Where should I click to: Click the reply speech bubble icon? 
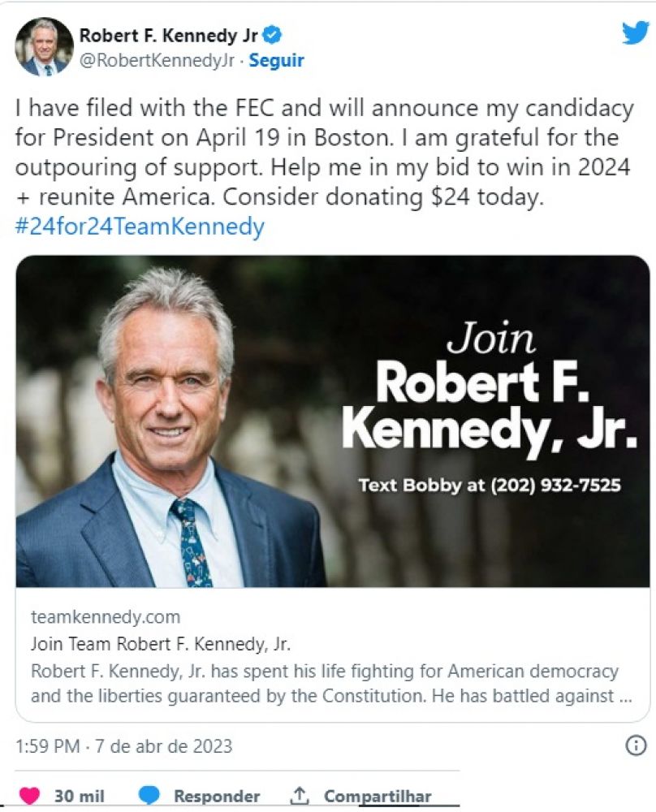pos(149,796)
